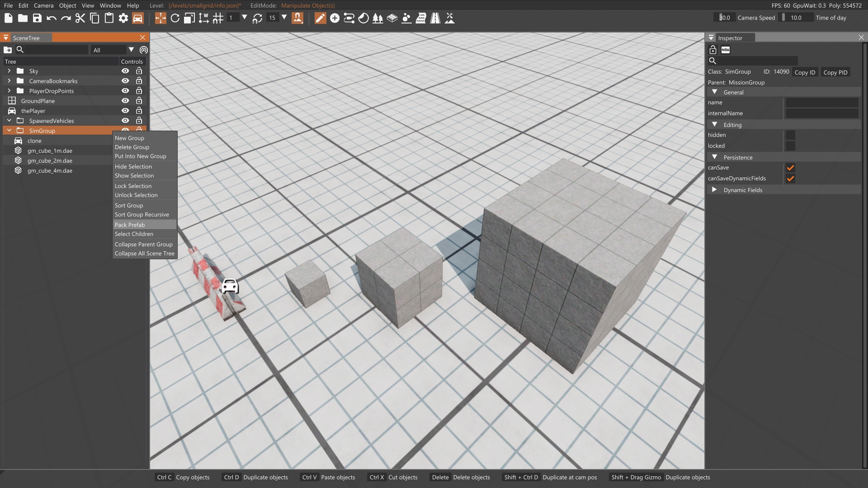Lock the SpawnedVehicles group

click(x=139, y=121)
